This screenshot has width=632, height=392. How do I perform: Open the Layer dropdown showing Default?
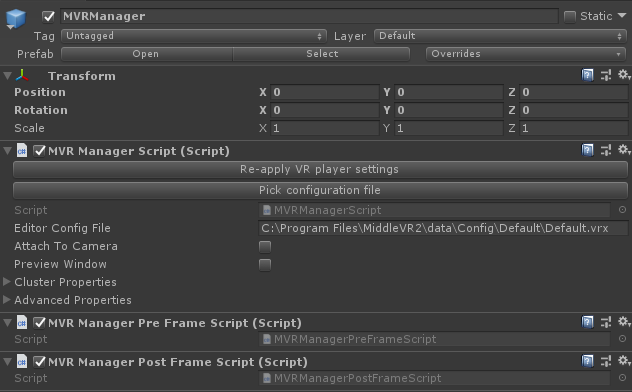[x=500, y=36]
